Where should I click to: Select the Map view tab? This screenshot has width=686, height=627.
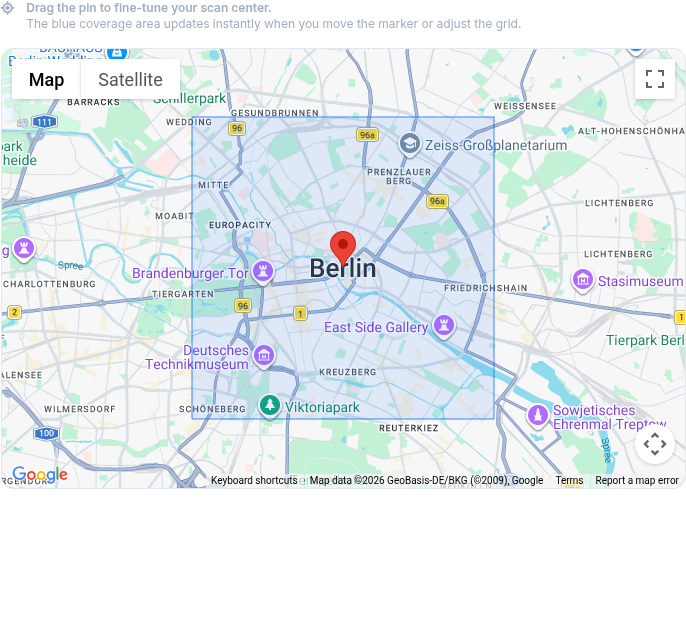pos(46,80)
